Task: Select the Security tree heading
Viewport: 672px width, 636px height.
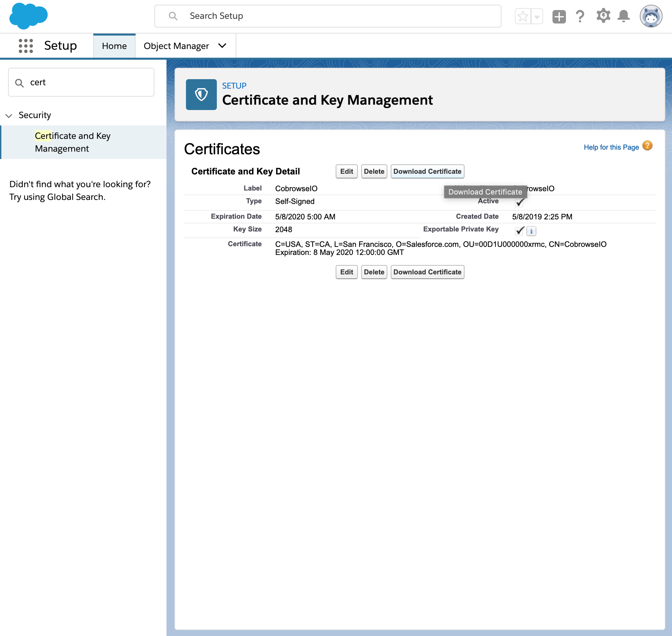Action: pyautogui.click(x=35, y=115)
